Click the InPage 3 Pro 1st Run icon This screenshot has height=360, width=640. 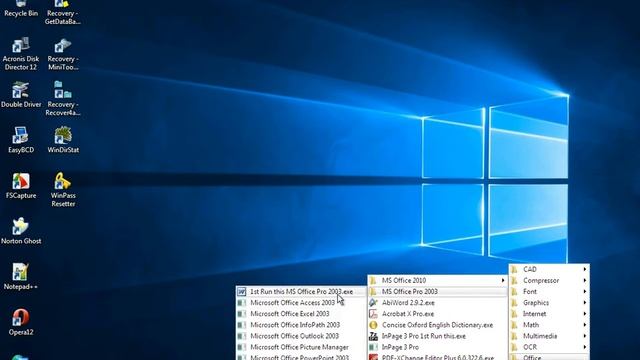[x=373, y=336]
